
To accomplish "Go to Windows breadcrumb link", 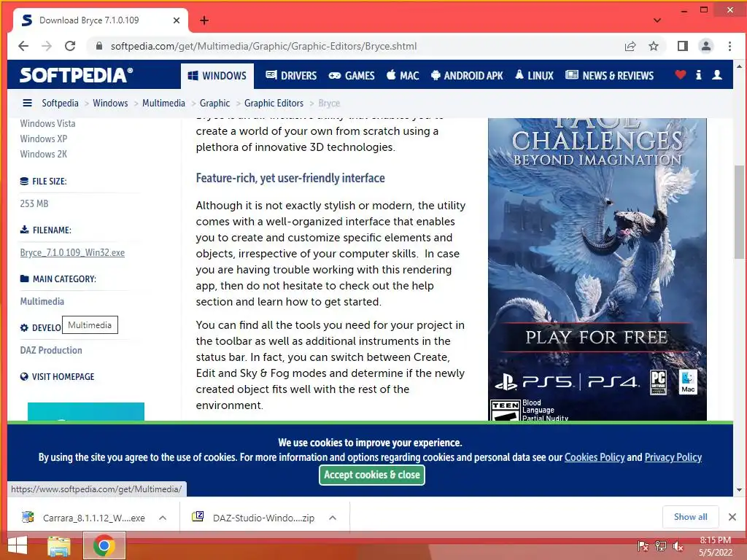I will 110,103.
